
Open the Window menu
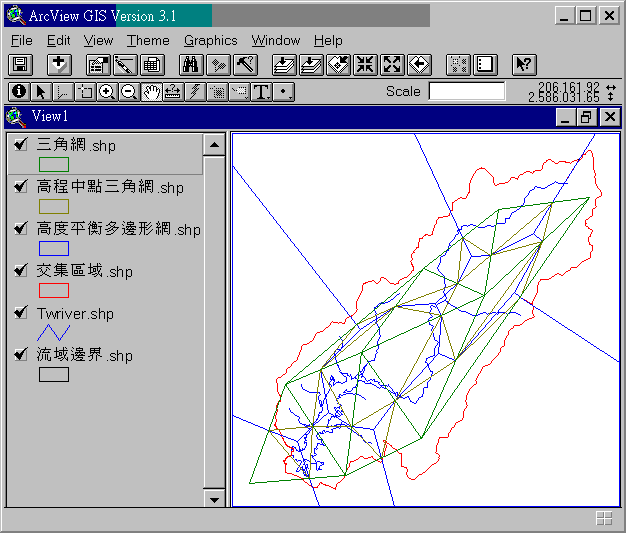pyautogui.click(x=275, y=40)
